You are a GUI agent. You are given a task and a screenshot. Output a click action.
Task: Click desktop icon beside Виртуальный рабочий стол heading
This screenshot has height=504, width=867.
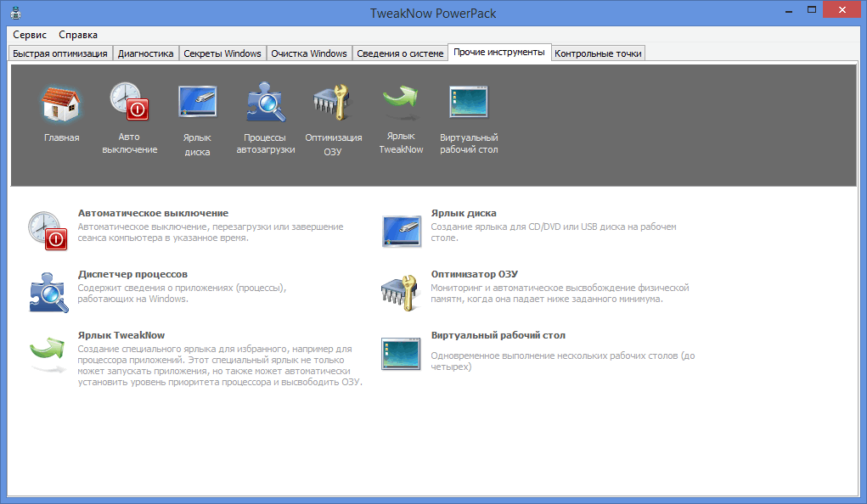401,354
